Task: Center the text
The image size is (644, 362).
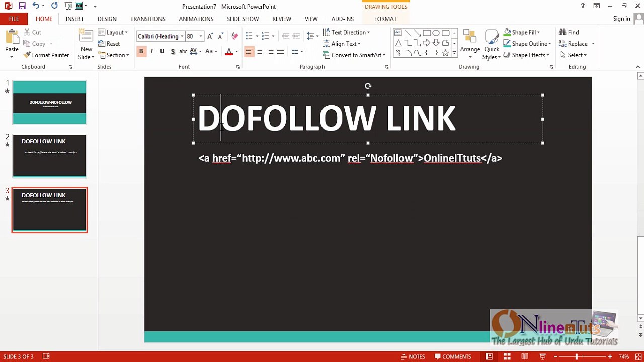Action: point(260,51)
